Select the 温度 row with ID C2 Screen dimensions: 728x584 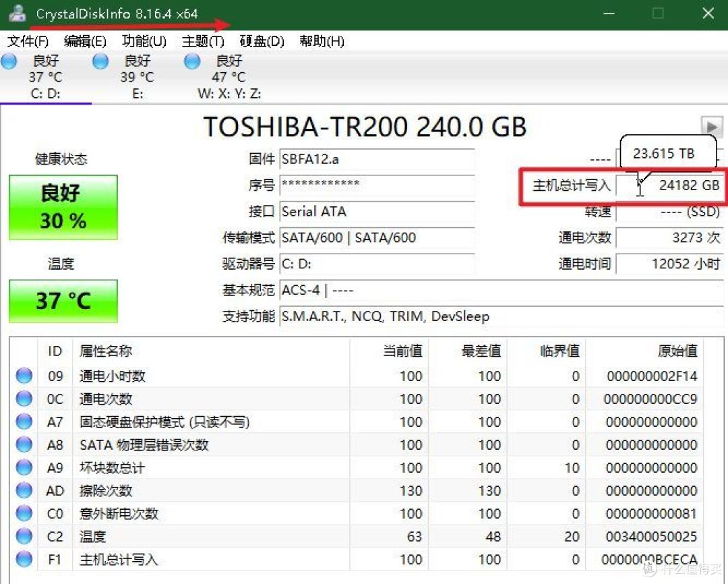point(357,537)
